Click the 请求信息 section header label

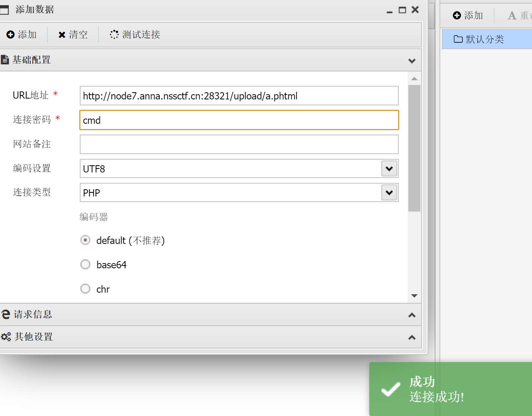pos(33,315)
